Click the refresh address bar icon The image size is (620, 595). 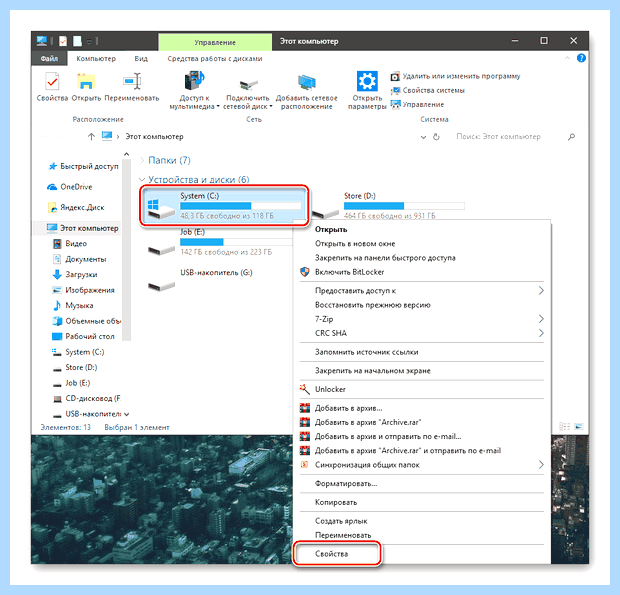pos(436,137)
